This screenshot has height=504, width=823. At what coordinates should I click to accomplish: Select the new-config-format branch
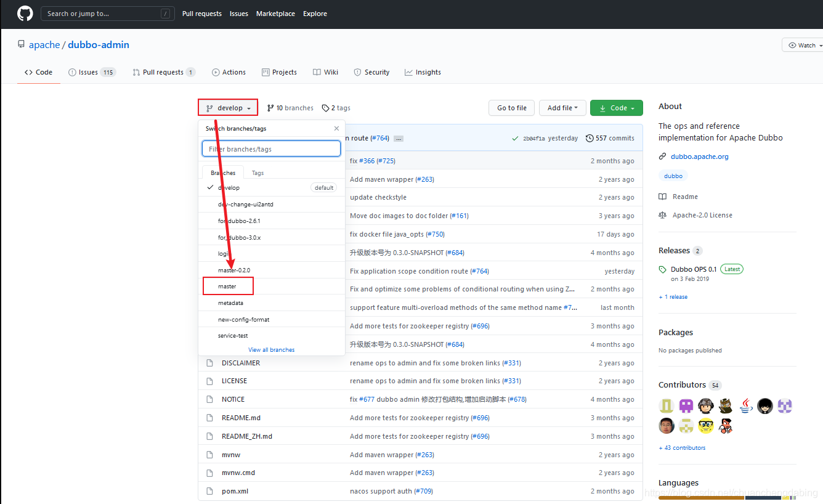[272, 319]
